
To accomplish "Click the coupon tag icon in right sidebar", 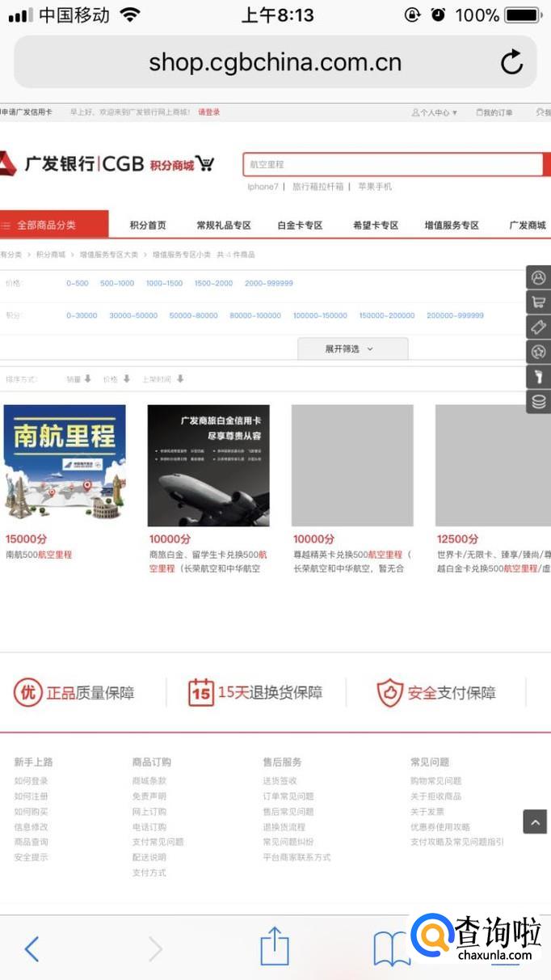I will (538, 327).
